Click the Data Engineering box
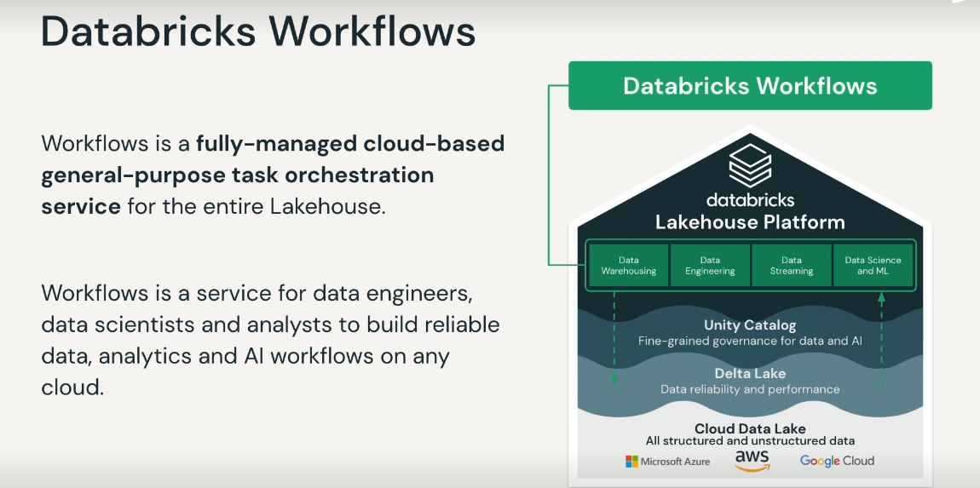Viewport: 980px width, 488px height. click(x=710, y=266)
